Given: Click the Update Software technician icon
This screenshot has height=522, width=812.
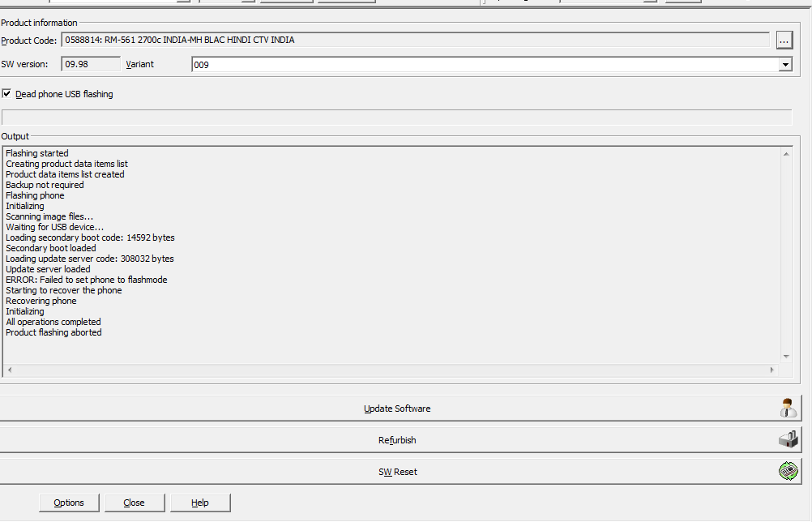Looking at the screenshot, I should pos(788,408).
